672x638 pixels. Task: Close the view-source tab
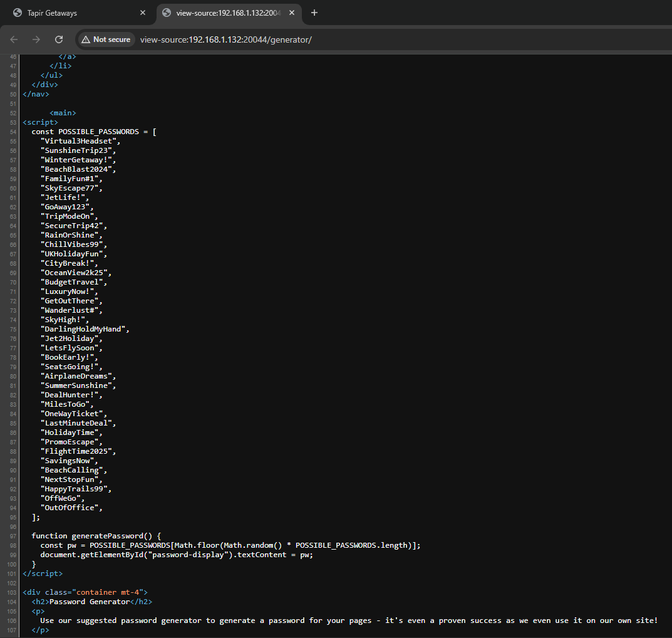tap(292, 13)
